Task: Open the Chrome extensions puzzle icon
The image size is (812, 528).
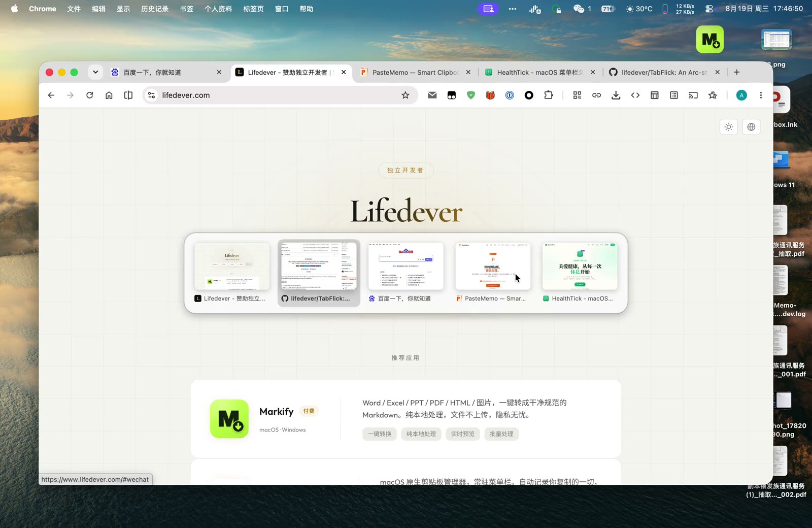Action: 548,95
